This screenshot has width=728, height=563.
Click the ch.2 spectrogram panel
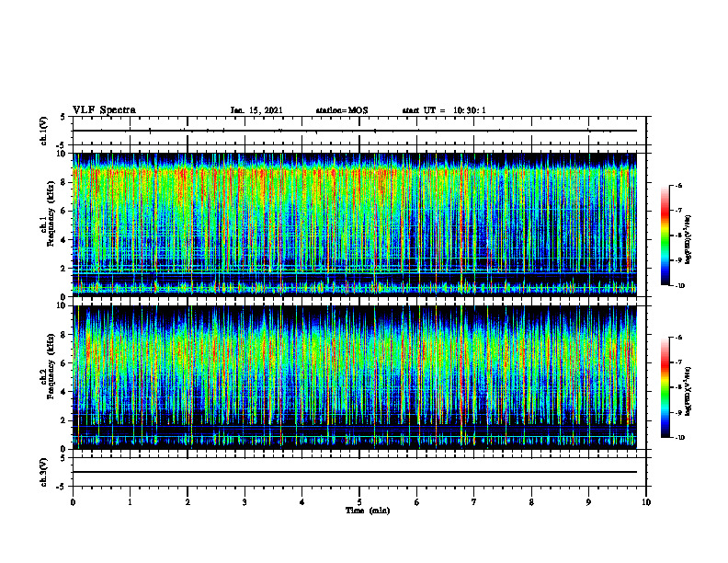click(355, 377)
